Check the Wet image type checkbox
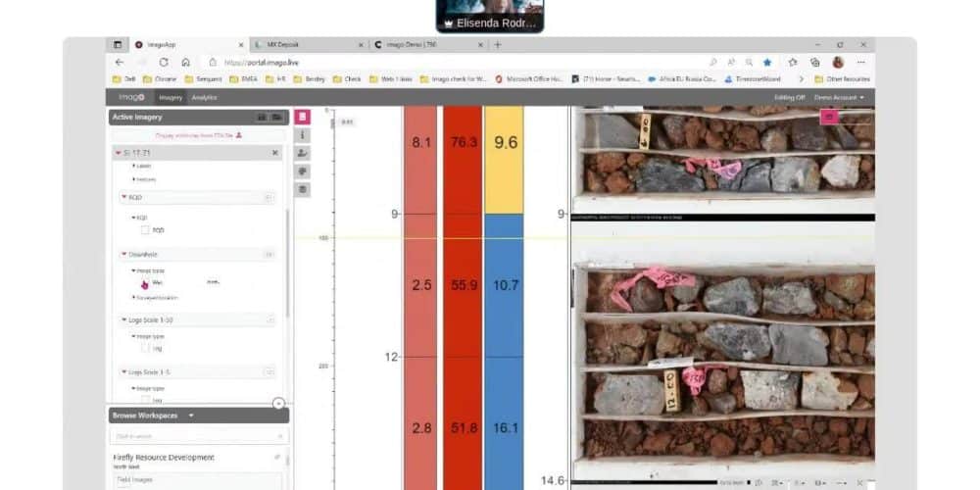Image resolution: width=980 pixels, height=490 pixels. tap(145, 282)
